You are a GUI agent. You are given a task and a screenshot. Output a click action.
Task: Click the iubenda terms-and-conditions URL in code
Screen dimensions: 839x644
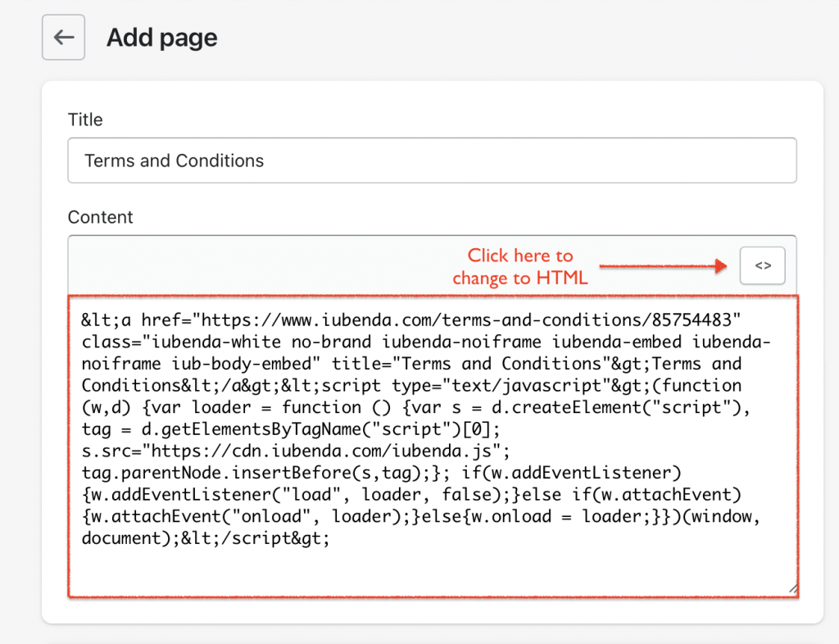(469, 320)
